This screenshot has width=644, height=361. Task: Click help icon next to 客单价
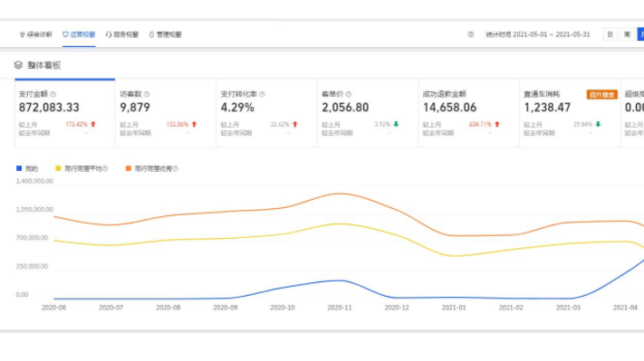click(349, 94)
